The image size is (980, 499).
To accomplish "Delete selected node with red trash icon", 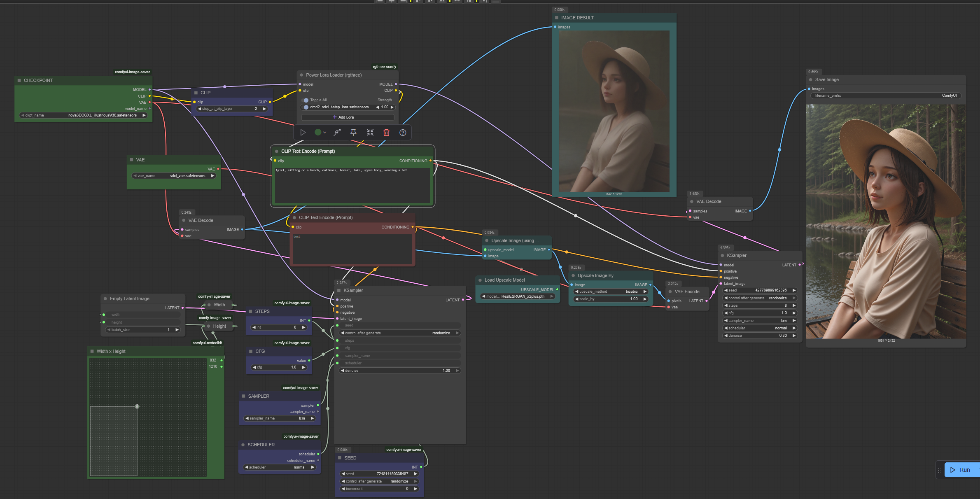I will 386,133.
